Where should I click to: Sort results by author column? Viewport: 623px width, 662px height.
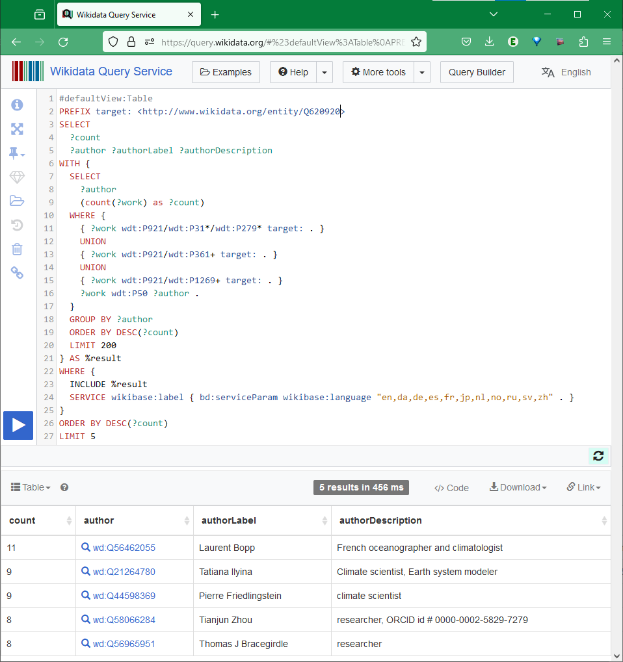135,521
